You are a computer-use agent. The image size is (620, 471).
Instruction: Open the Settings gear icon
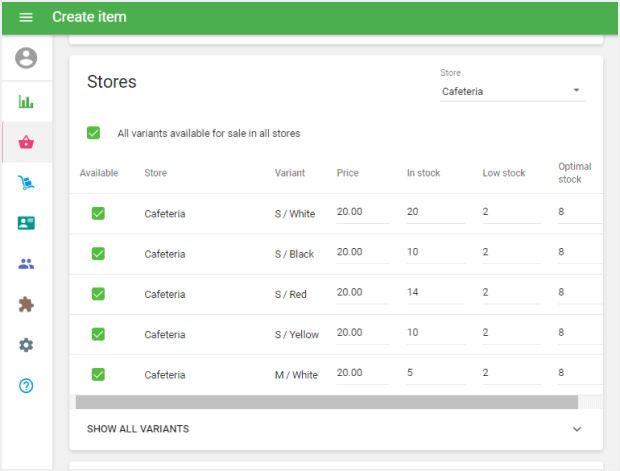(x=26, y=345)
